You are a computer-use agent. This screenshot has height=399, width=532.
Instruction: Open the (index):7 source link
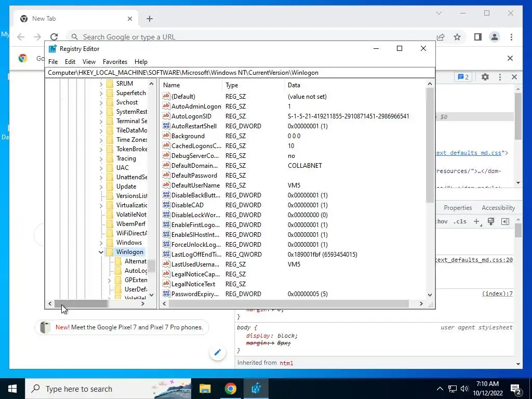click(x=497, y=294)
